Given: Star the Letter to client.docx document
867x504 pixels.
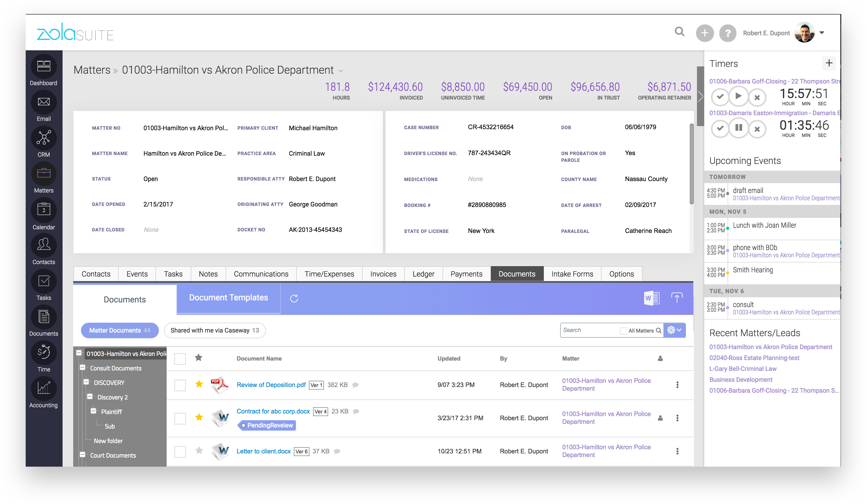Looking at the screenshot, I should (199, 450).
